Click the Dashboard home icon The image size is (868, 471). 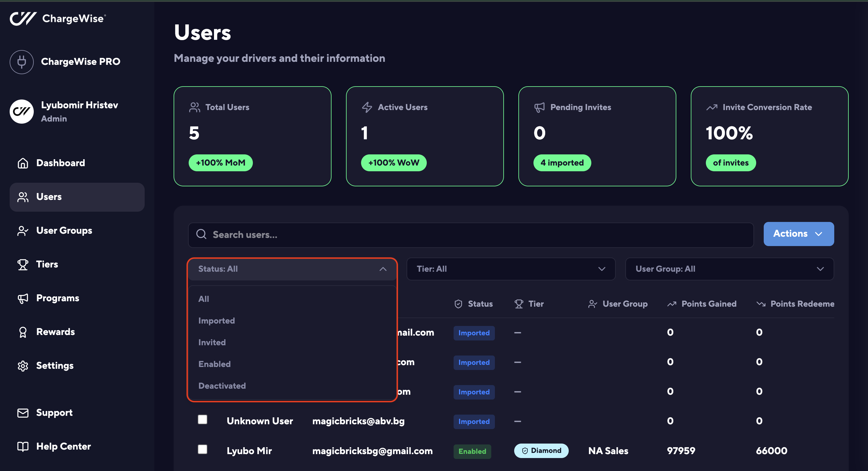click(x=23, y=163)
